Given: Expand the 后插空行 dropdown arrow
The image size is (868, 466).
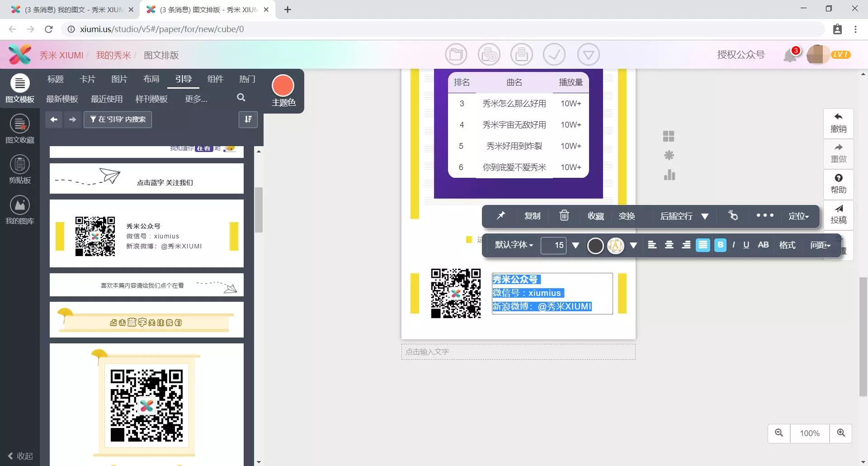Looking at the screenshot, I should coord(705,216).
